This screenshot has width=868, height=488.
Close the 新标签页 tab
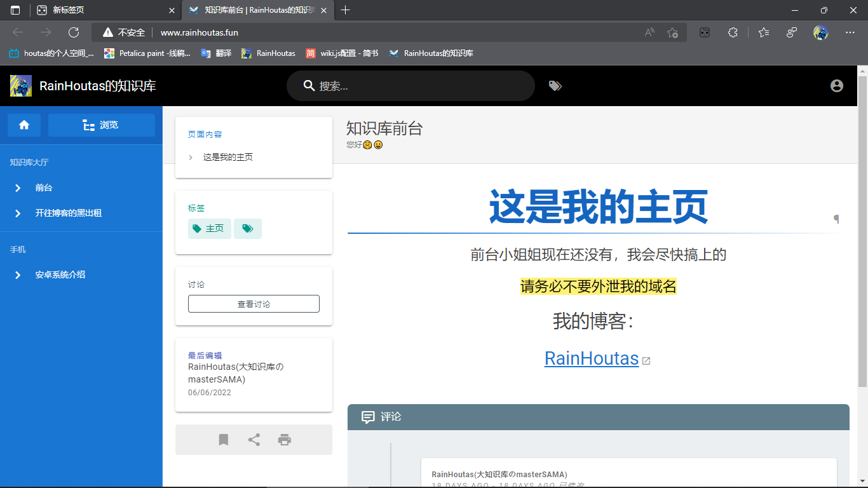click(x=172, y=10)
